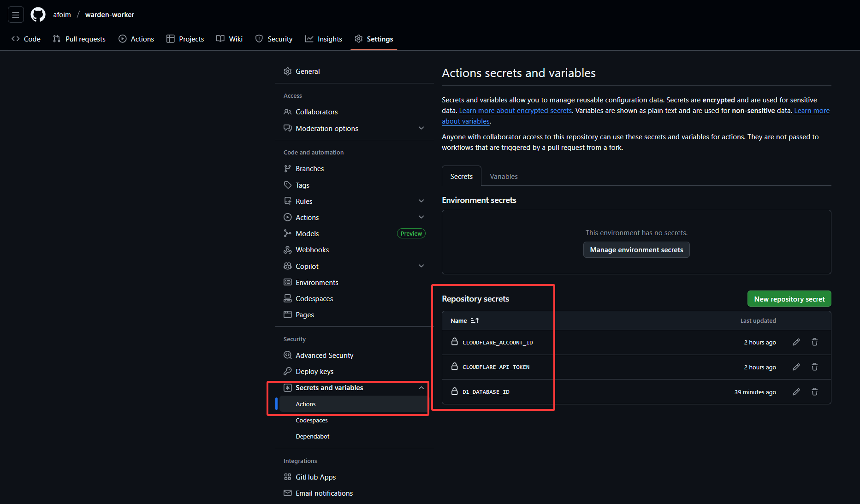Delete CLOUDFLARE_ACCOUNT_ID with trash icon
This screenshot has height=504, width=860.
815,342
